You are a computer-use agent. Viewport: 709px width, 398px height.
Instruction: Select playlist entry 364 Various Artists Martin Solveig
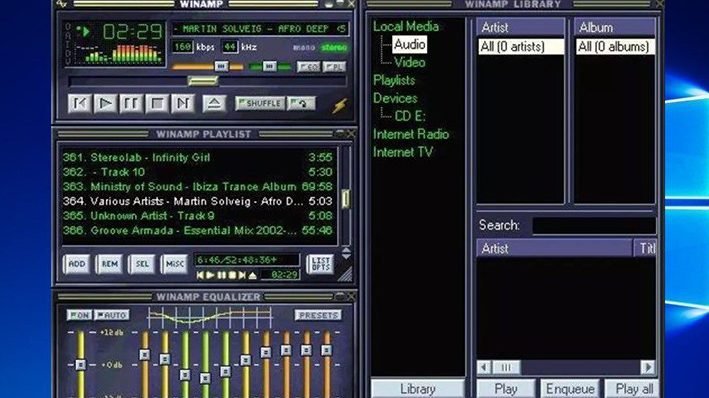point(198,201)
